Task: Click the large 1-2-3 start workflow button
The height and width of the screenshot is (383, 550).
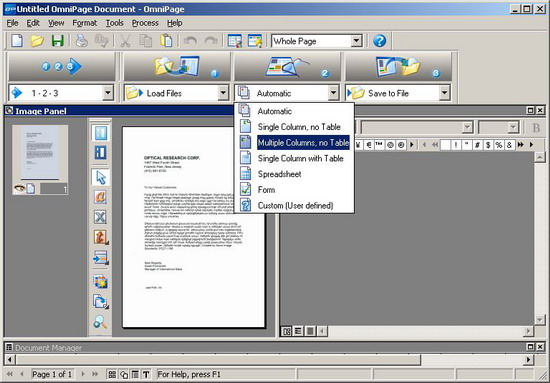Action: (62, 67)
